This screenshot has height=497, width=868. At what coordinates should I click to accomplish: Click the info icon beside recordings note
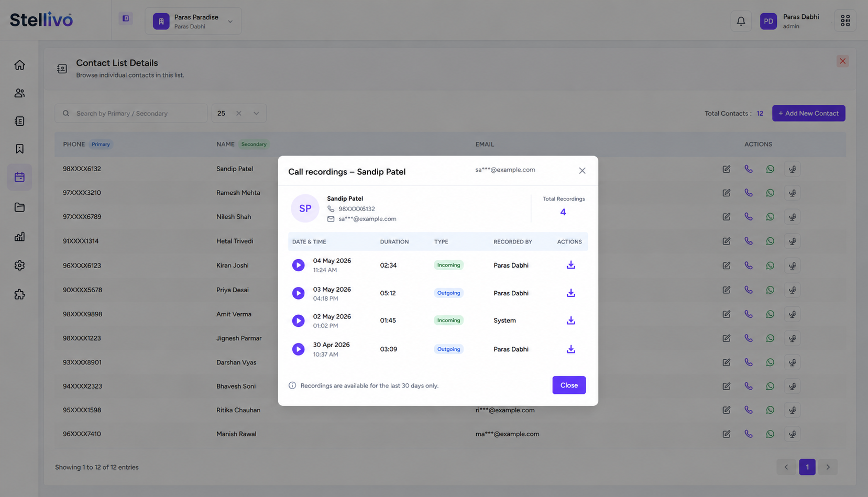point(292,385)
